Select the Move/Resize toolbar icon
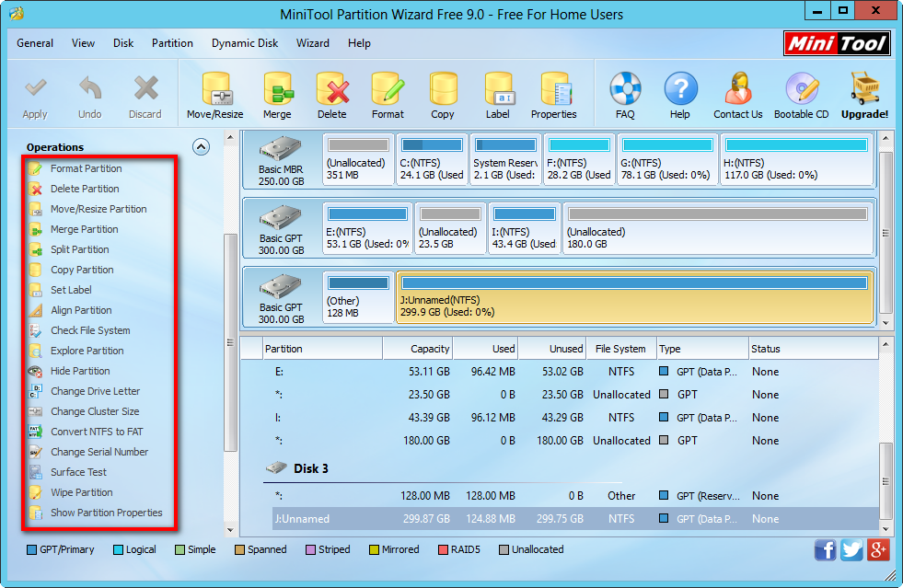Image resolution: width=903 pixels, height=588 pixels. [x=215, y=88]
